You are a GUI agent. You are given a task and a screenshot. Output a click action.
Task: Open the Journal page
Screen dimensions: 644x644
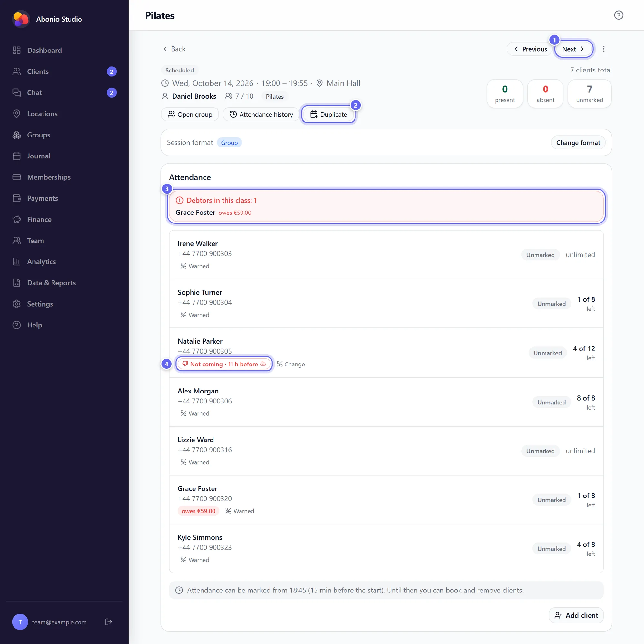pos(64,156)
